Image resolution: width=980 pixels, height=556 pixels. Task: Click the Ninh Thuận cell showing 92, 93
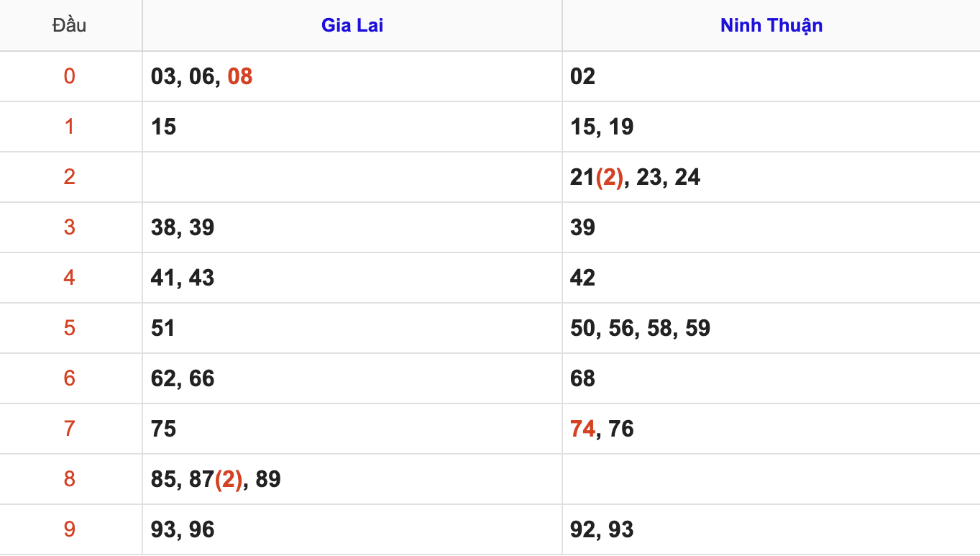point(602,529)
